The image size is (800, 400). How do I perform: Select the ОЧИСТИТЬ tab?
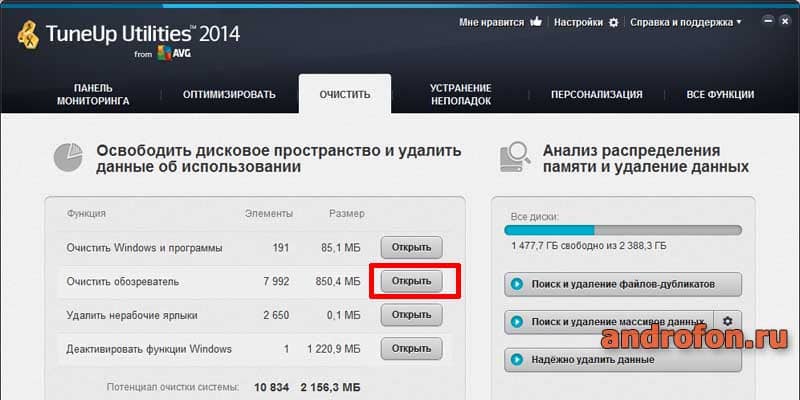tap(345, 95)
